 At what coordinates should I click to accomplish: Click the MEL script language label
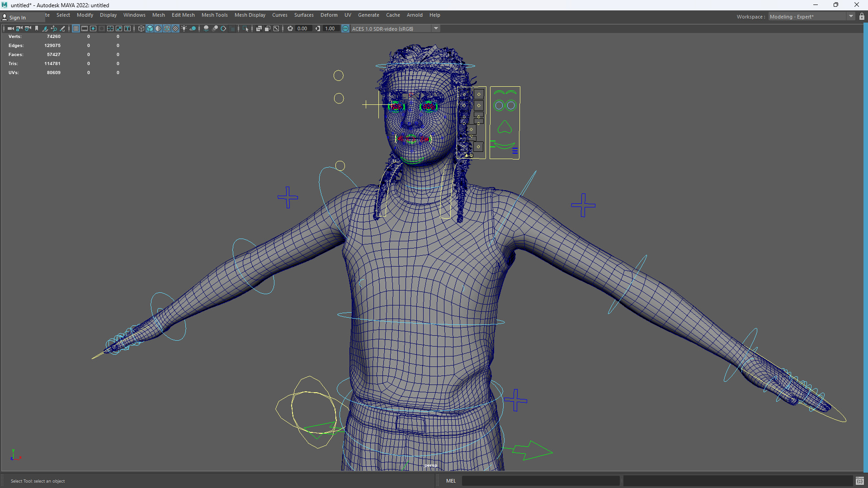(x=451, y=481)
